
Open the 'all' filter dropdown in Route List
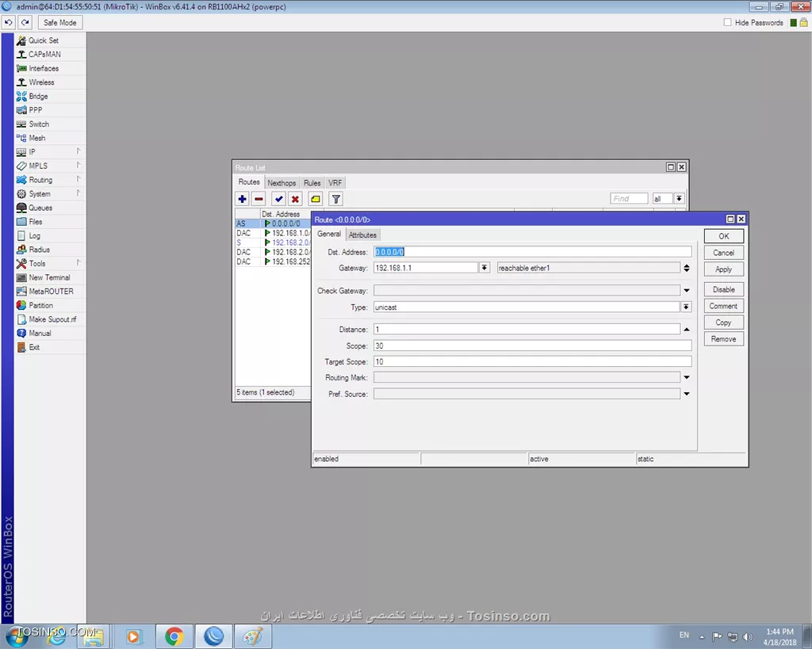679,199
